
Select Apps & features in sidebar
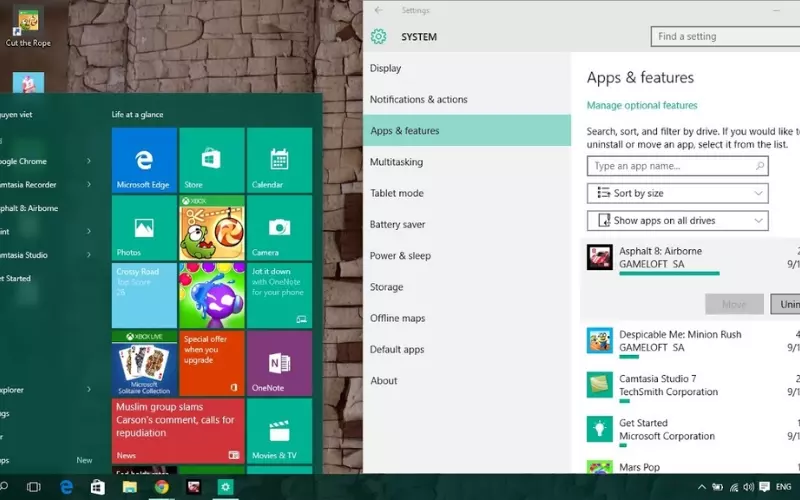[x=467, y=131]
